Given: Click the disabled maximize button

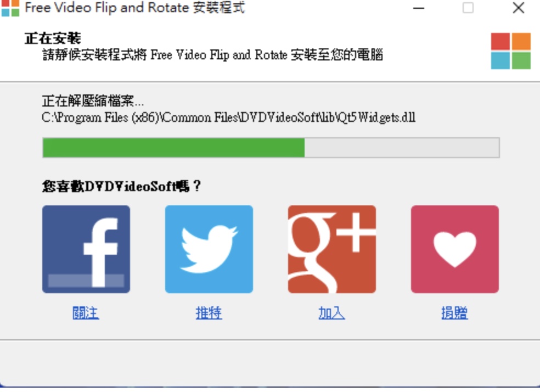Looking at the screenshot, I should coord(468,8).
